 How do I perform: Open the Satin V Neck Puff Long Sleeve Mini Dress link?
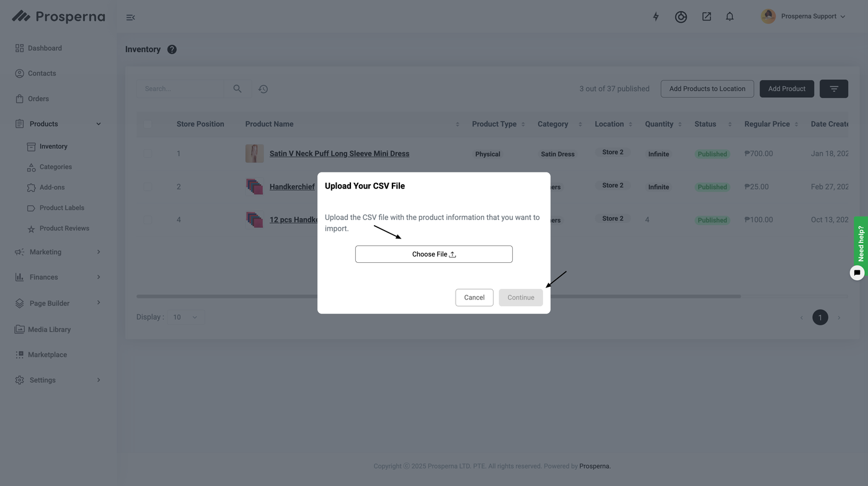pyautogui.click(x=339, y=153)
